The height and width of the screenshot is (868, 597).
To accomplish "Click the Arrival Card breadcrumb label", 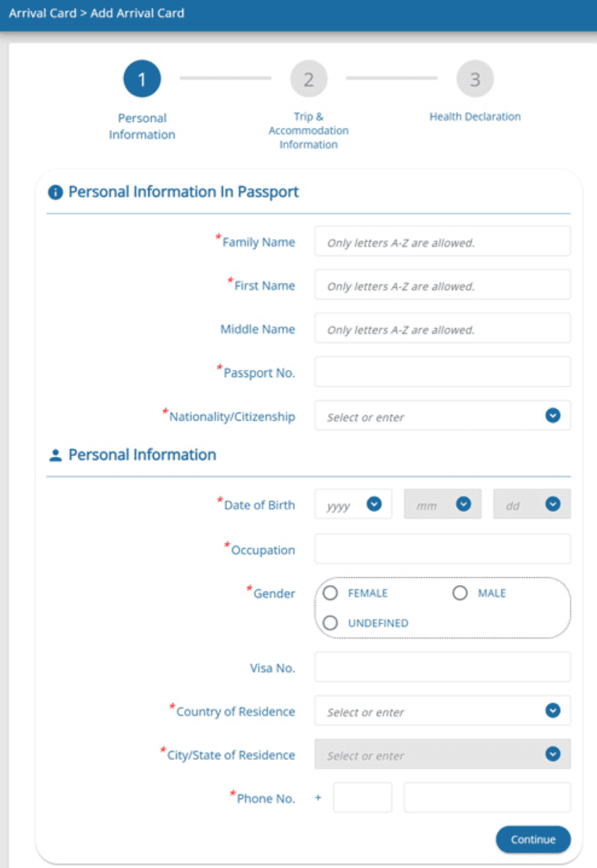I will 42,13.
